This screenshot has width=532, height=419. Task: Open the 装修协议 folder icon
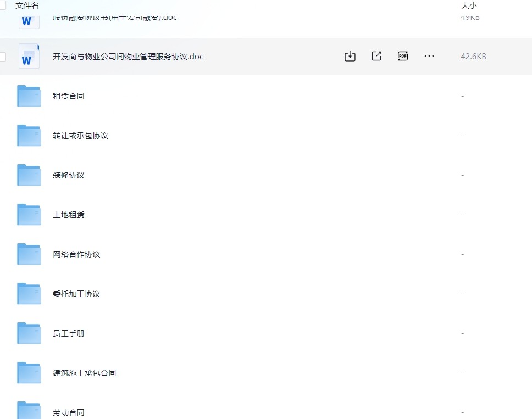pos(29,175)
